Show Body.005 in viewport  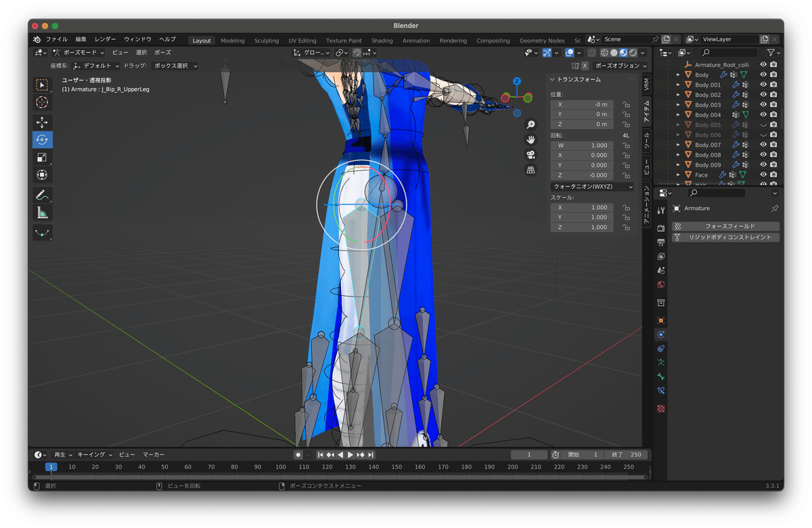(x=763, y=125)
